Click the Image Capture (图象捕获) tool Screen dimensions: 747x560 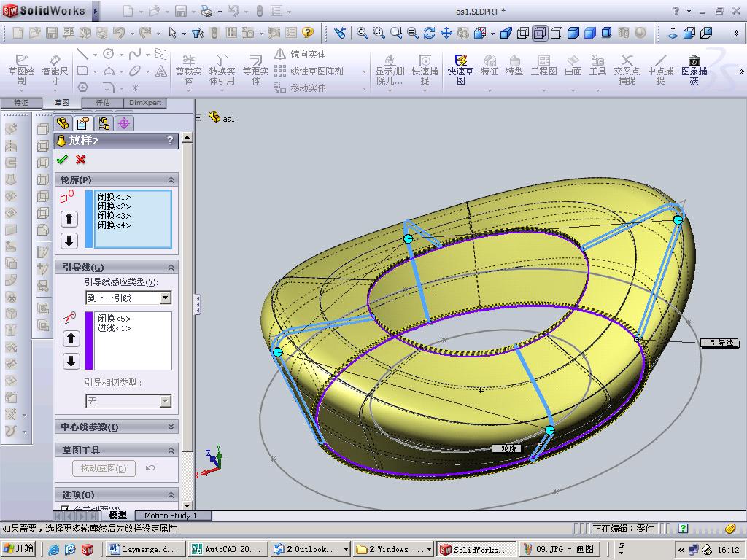(694, 69)
